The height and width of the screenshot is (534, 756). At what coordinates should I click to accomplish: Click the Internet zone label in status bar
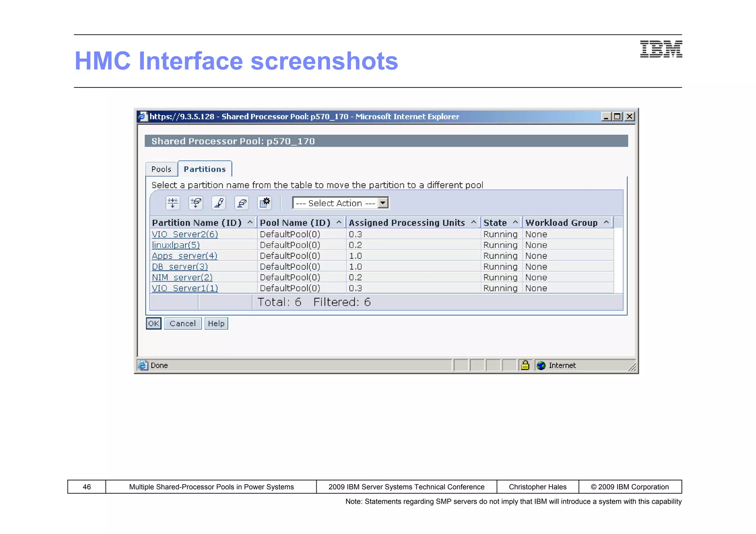pyautogui.click(x=562, y=365)
